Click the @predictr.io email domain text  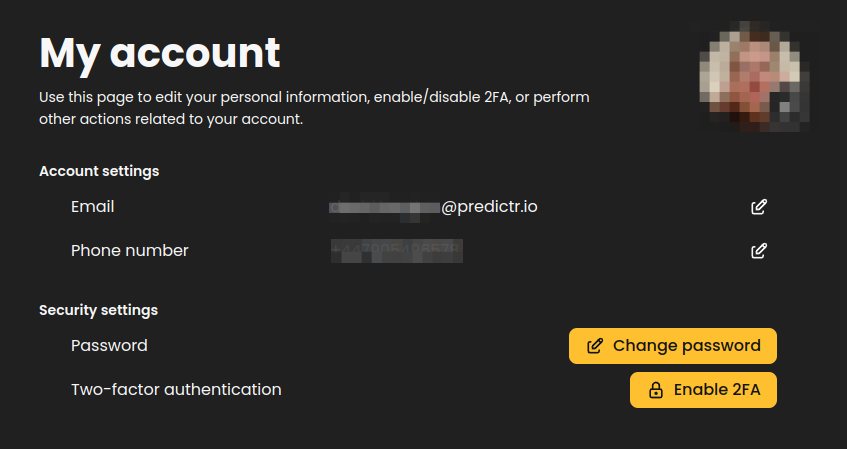(489, 207)
